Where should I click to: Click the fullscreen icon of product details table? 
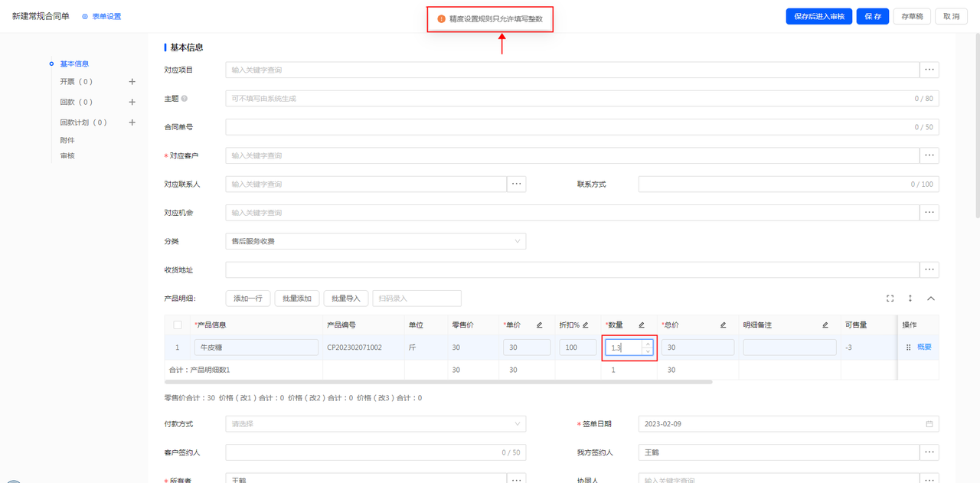890,299
